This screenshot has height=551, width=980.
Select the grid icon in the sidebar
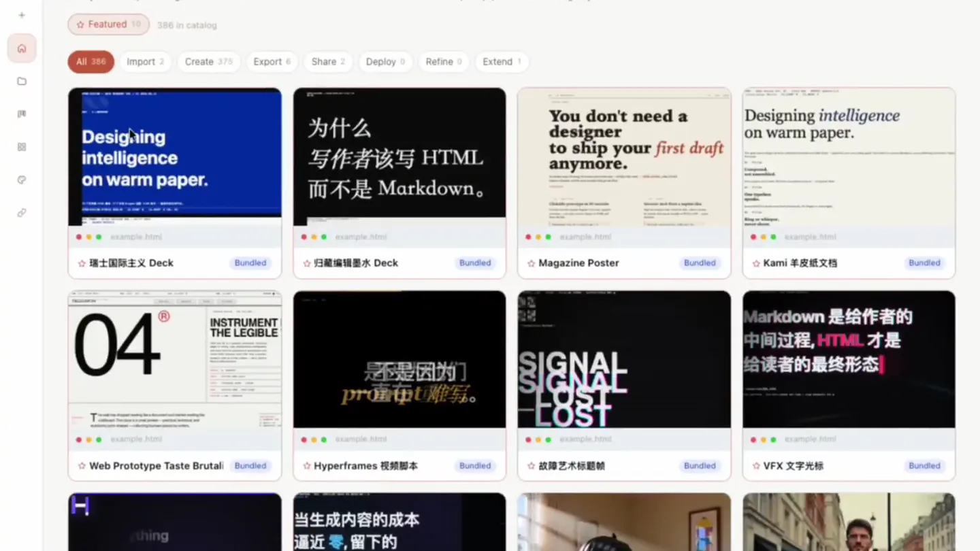click(x=22, y=147)
